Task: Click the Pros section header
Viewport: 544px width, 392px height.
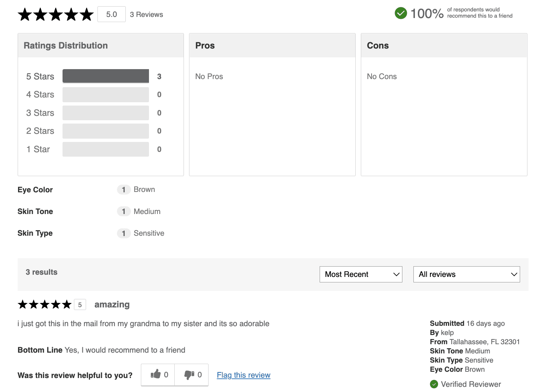Action: click(205, 45)
